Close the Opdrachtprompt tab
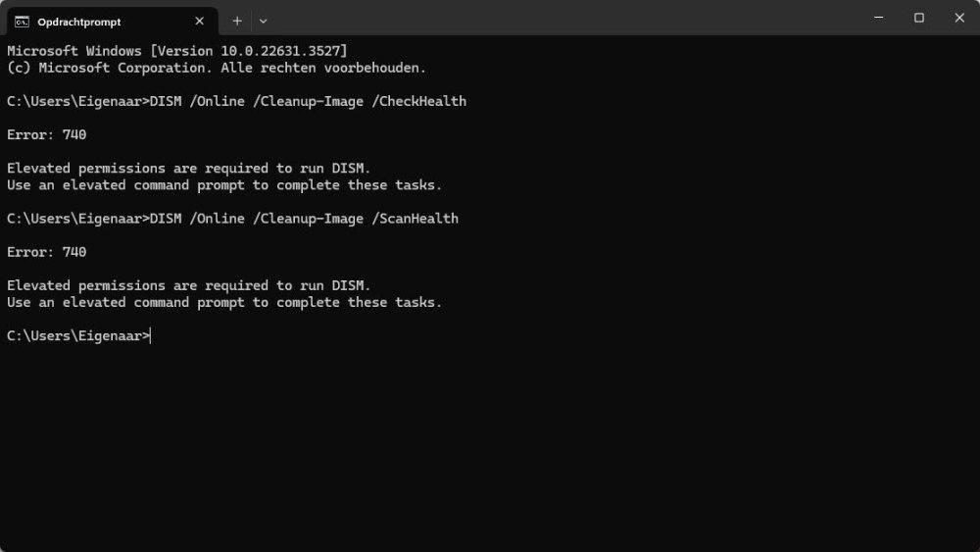 click(200, 21)
